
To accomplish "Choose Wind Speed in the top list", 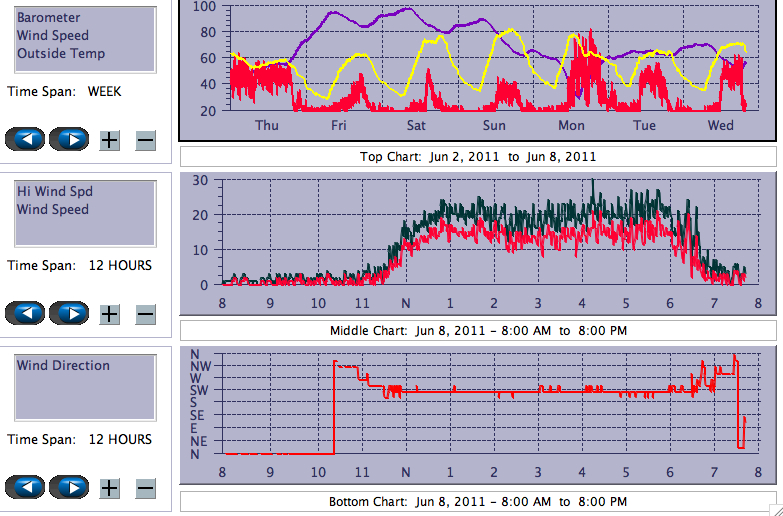I will coord(53,36).
